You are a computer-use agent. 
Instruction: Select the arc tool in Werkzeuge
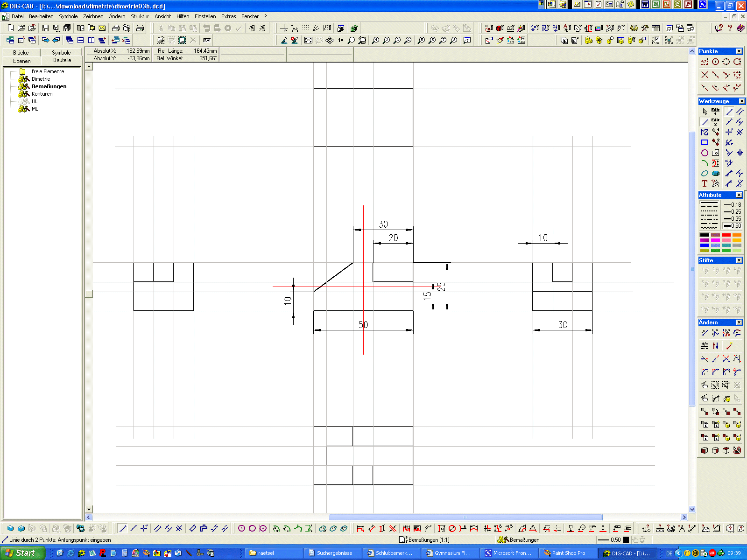[705, 163]
